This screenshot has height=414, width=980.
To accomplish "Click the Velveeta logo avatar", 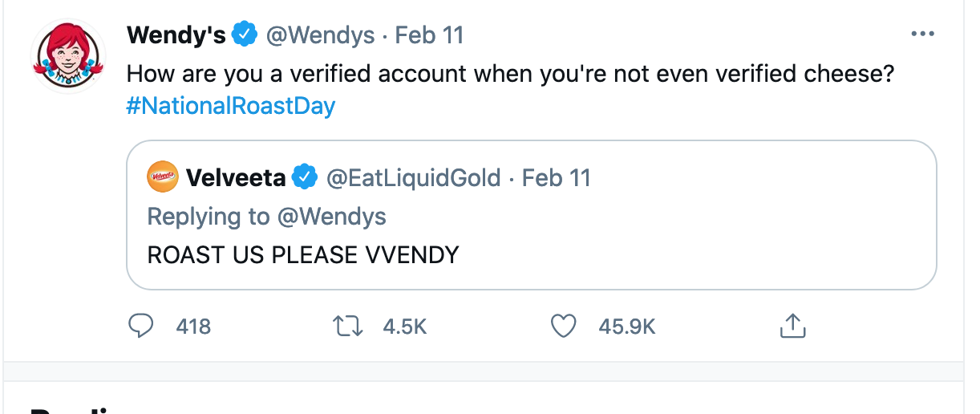I will [x=163, y=177].
